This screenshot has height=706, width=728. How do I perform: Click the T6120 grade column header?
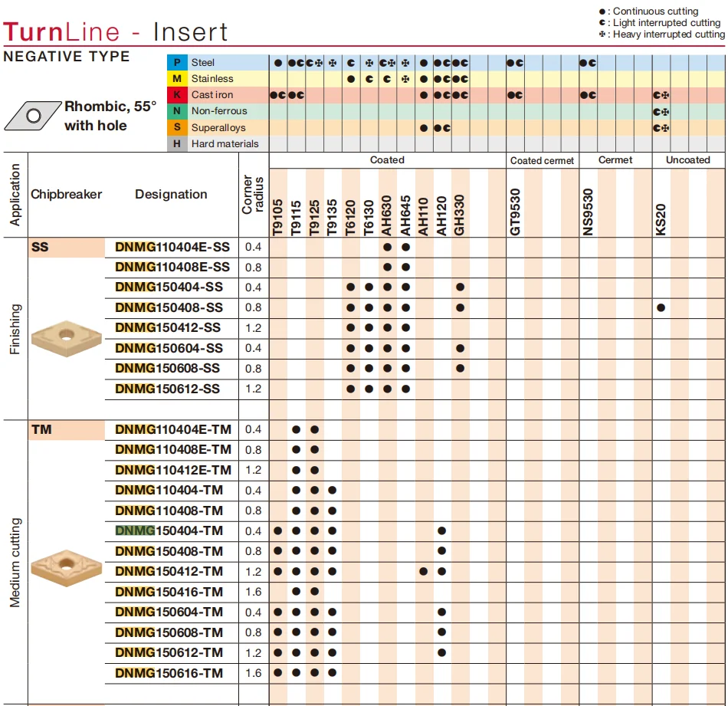coord(350,218)
